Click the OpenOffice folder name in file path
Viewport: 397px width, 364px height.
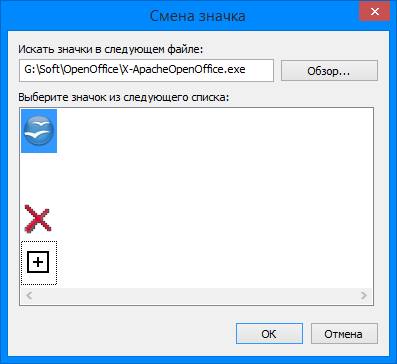click(x=92, y=70)
